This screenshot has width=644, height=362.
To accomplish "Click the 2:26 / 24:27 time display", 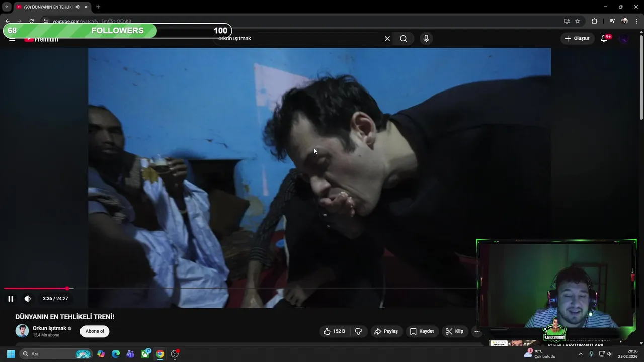I will click(x=55, y=299).
